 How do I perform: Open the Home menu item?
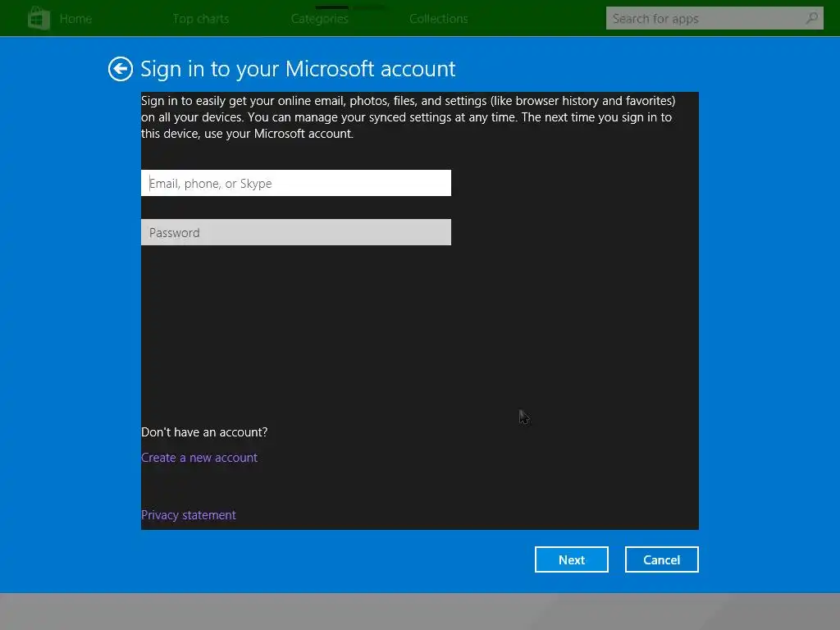coord(75,19)
